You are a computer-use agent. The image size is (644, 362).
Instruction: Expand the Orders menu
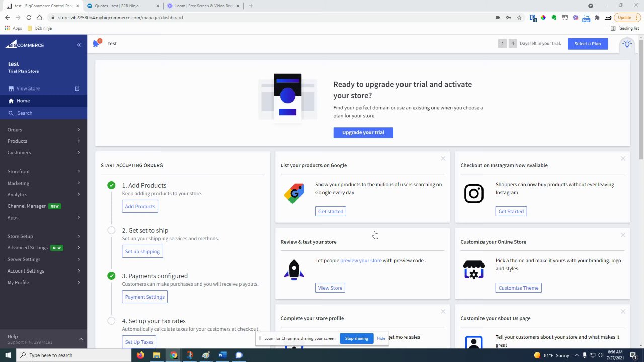[43, 130]
